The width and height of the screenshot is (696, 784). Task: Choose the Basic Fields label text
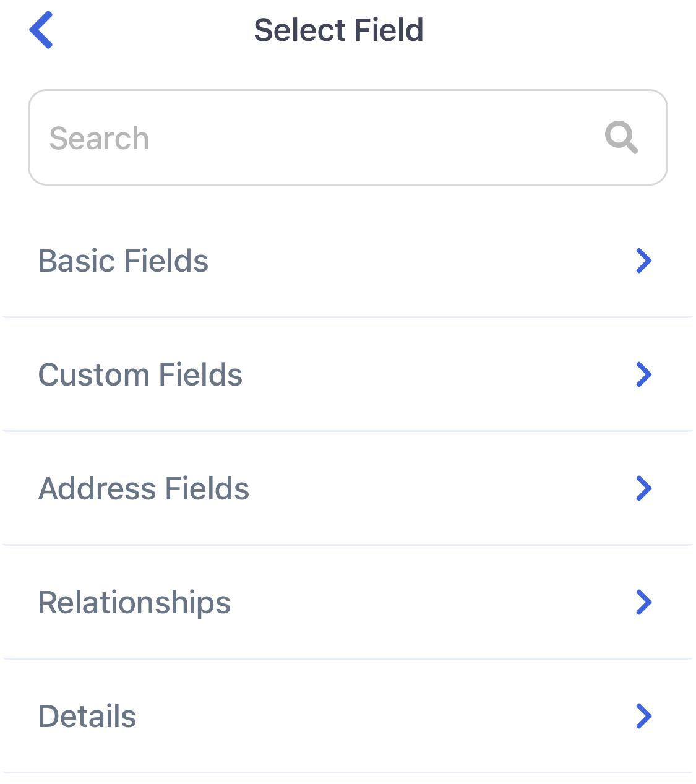(123, 261)
